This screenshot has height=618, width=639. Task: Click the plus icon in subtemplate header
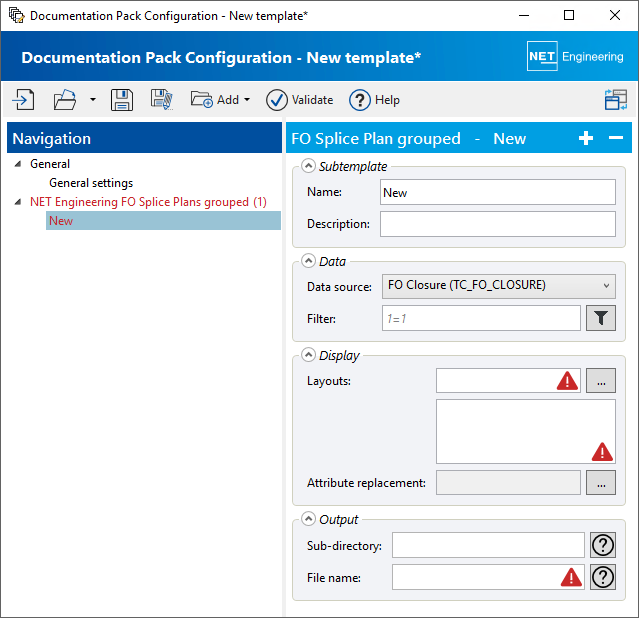click(586, 139)
